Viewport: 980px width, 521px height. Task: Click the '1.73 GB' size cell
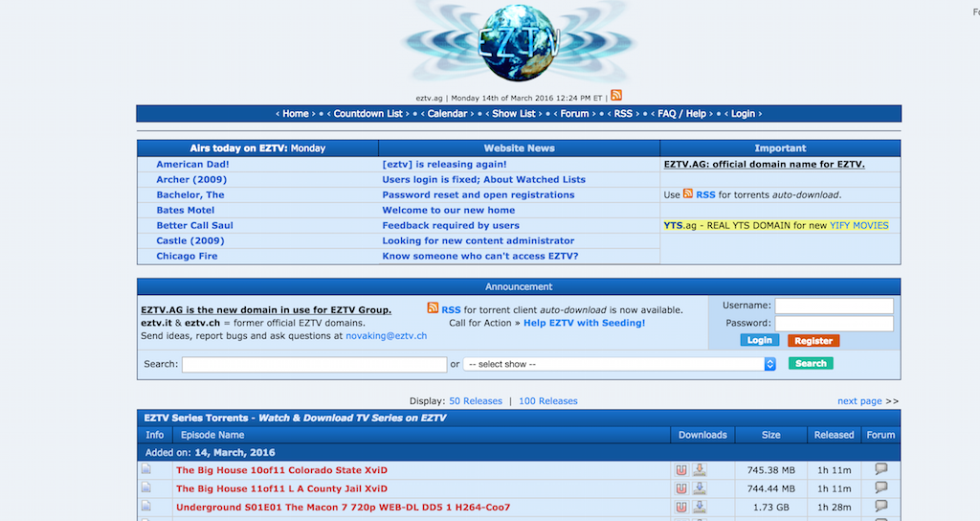(770, 508)
